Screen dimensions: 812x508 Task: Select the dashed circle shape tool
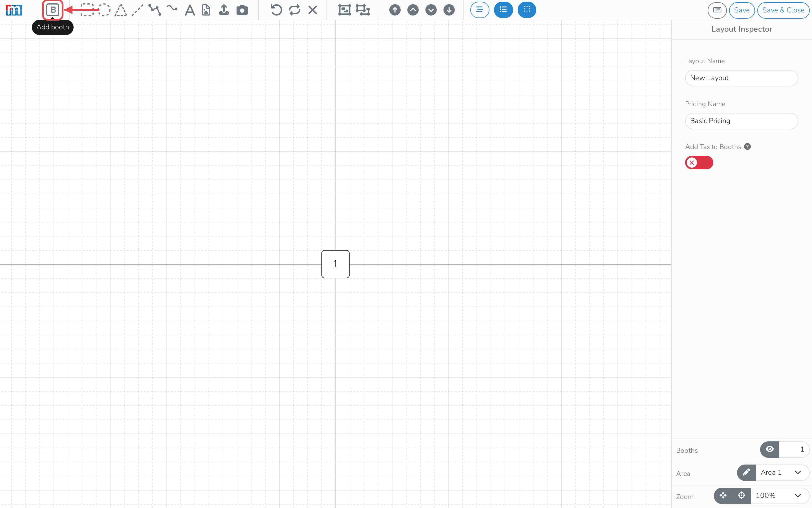coord(104,10)
